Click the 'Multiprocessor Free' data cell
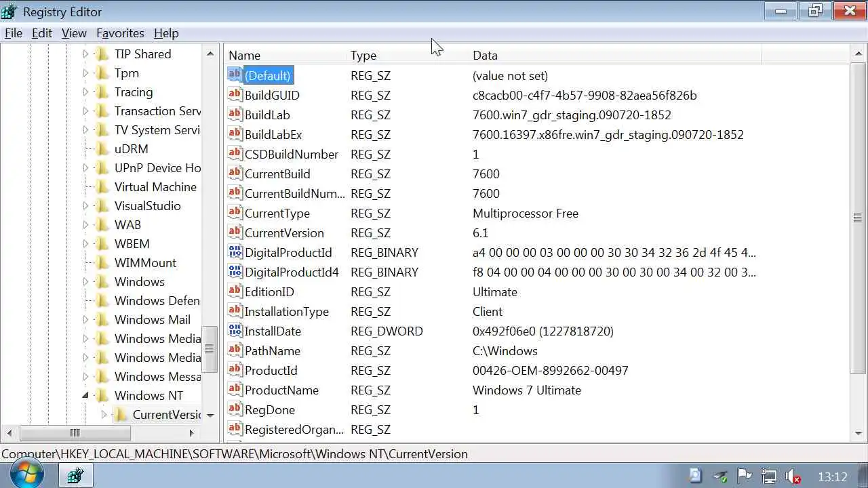This screenshot has width=868, height=488. (x=526, y=213)
